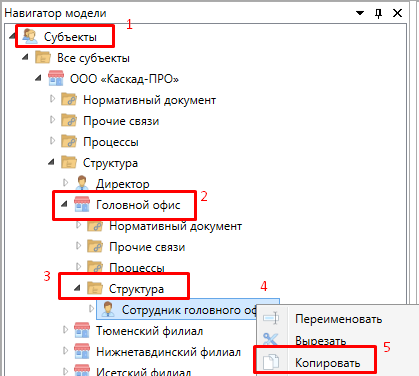419x376 pixels.
Task: Click the Директор person icon
Action: tap(82, 183)
